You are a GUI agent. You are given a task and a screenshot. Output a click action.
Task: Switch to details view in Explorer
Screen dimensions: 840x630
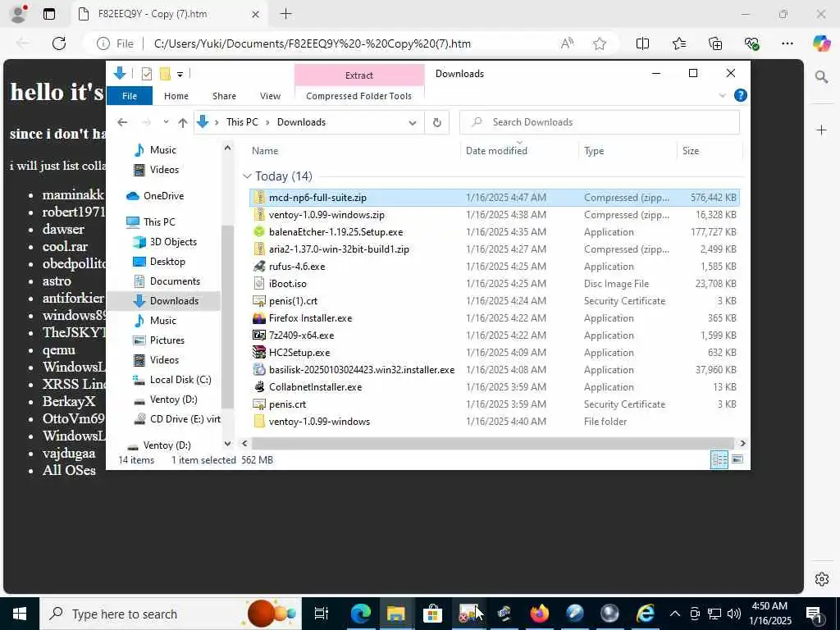[719, 459]
